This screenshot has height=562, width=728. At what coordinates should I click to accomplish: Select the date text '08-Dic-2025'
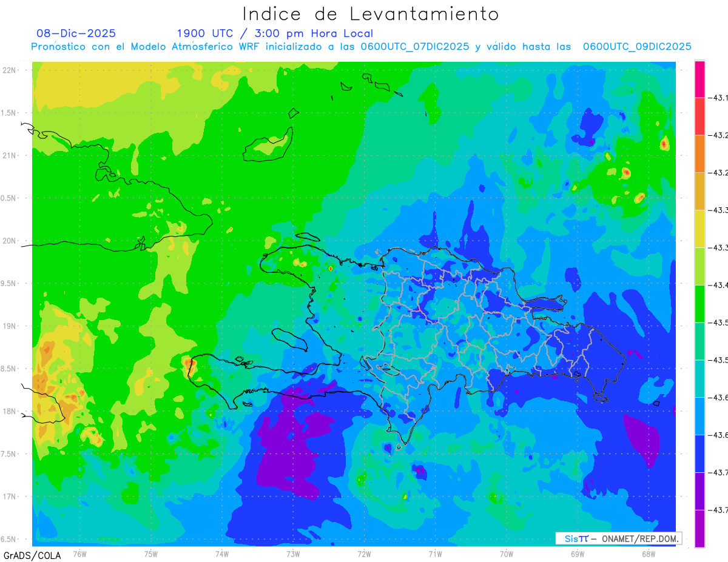tap(76, 33)
